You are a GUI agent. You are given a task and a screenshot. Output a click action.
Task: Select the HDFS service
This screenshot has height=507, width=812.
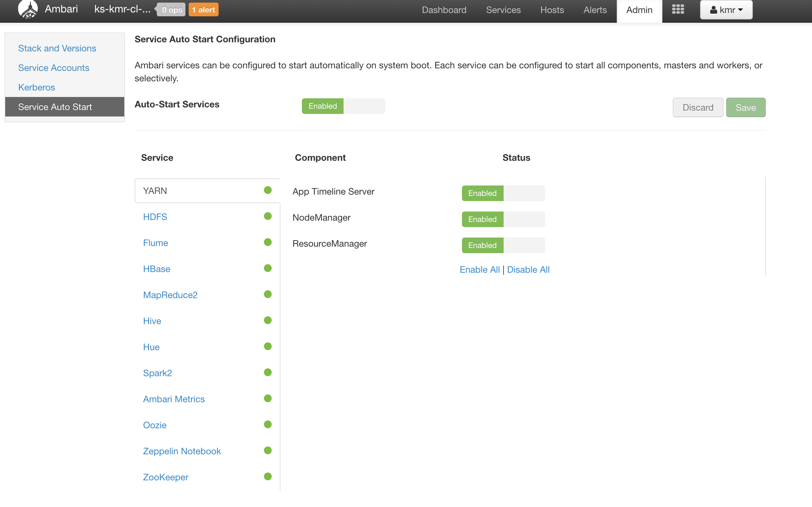point(155,217)
